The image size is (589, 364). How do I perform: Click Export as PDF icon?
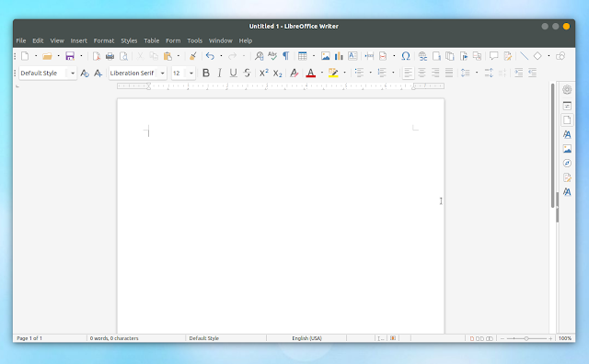click(96, 56)
